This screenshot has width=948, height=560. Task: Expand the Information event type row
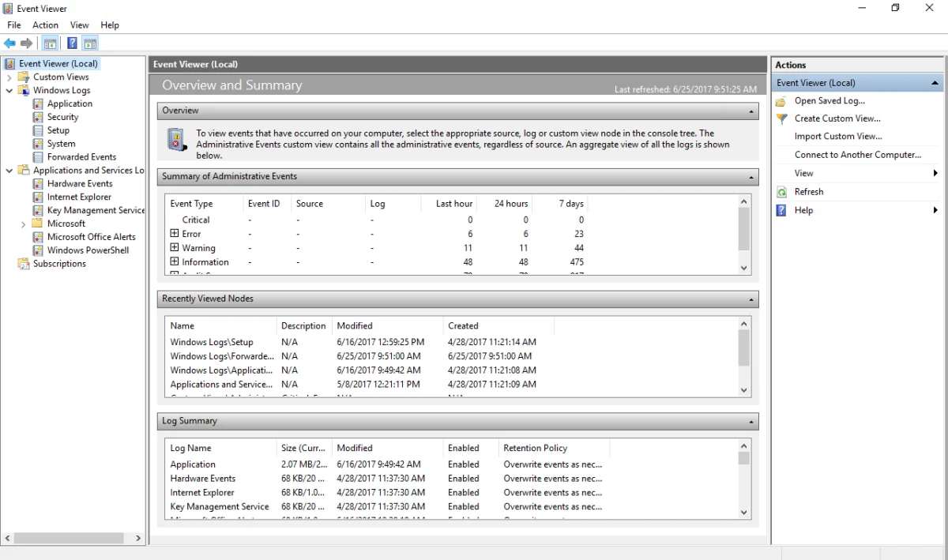coord(175,262)
